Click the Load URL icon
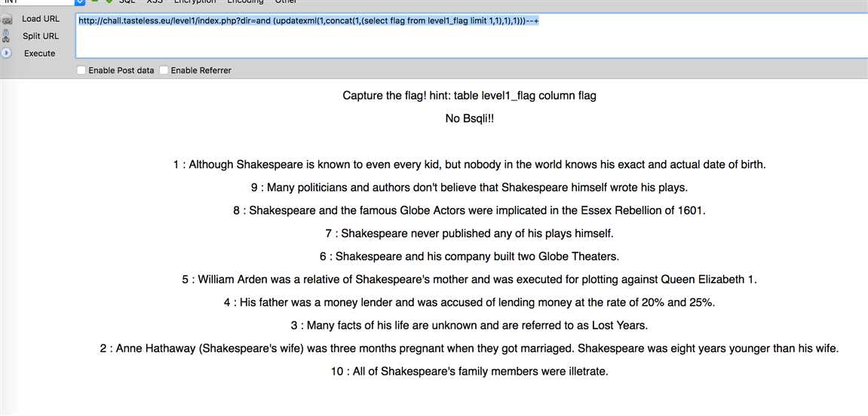Screen dimensions: 868x416 click(6, 20)
